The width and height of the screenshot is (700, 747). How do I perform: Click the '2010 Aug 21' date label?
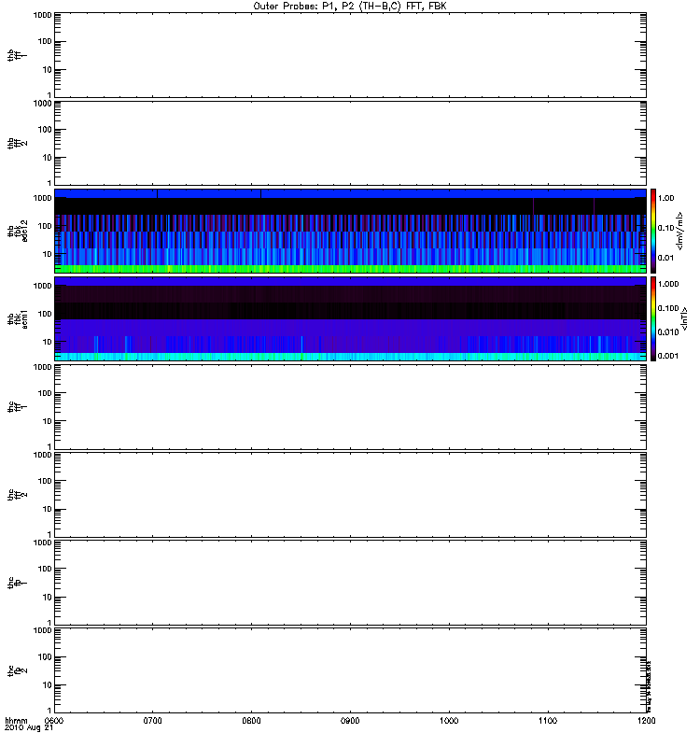[x=29, y=728]
